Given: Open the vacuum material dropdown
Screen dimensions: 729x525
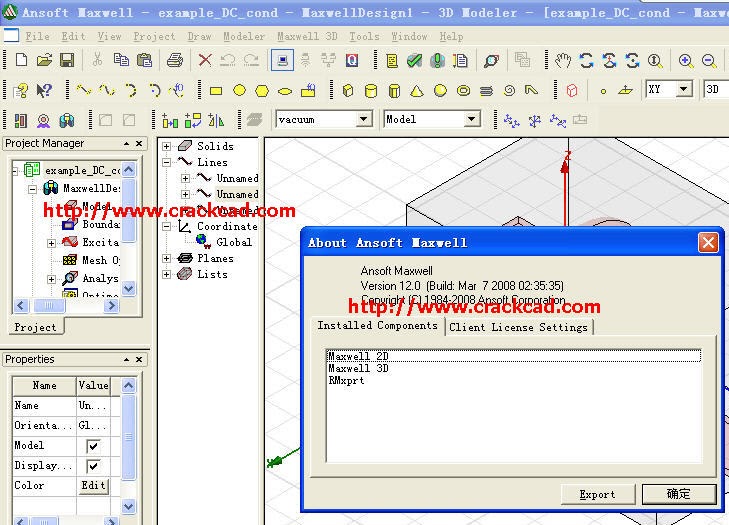Looking at the screenshot, I should coord(364,119).
